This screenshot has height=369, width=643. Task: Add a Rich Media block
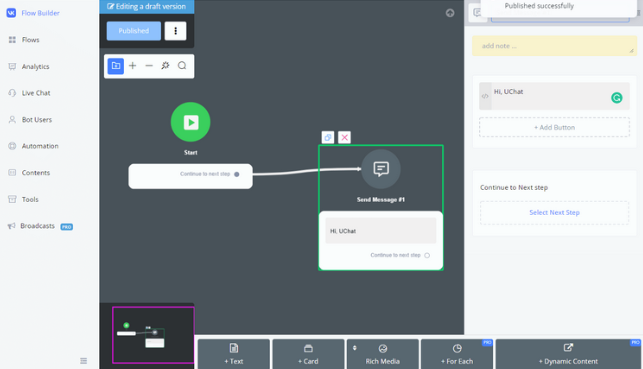383,354
